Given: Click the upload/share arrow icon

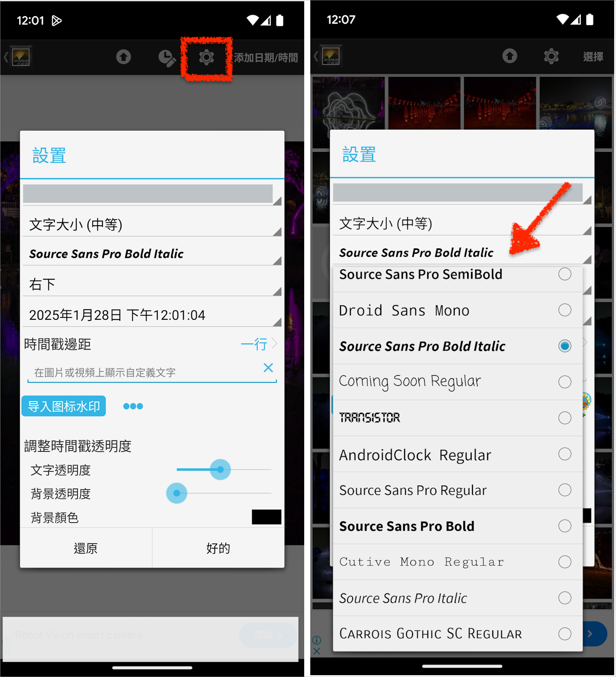Looking at the screenshot, I should 122,57.
